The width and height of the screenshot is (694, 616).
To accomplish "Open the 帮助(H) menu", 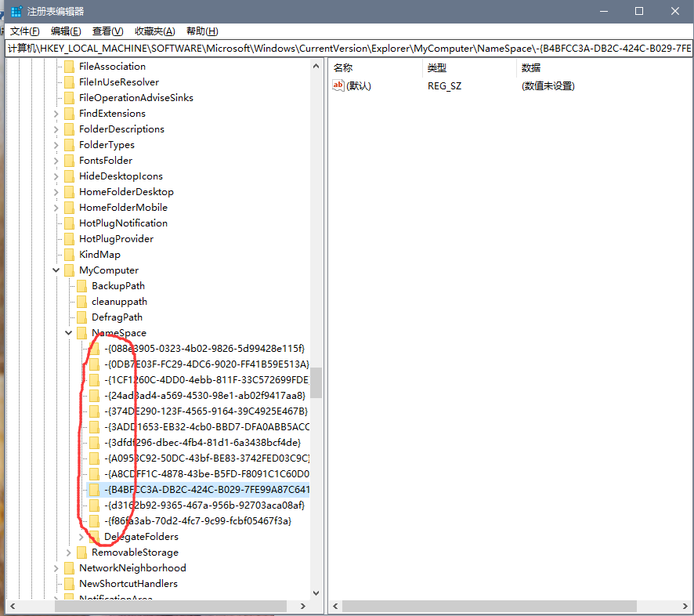I will (201, 31).
